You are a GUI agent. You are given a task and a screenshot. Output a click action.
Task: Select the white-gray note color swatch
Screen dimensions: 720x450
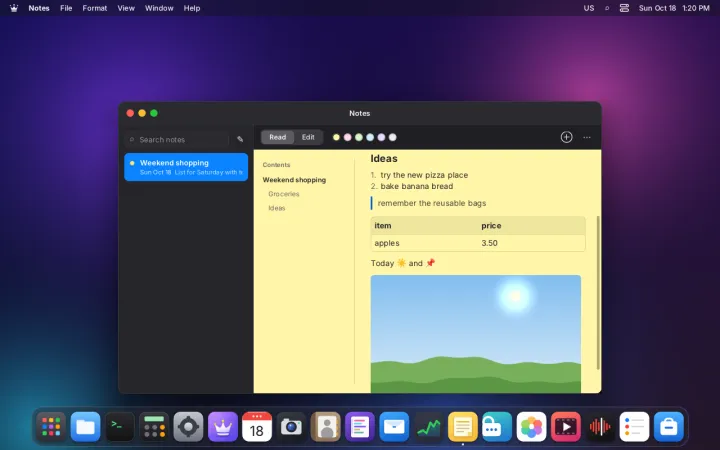393,137
